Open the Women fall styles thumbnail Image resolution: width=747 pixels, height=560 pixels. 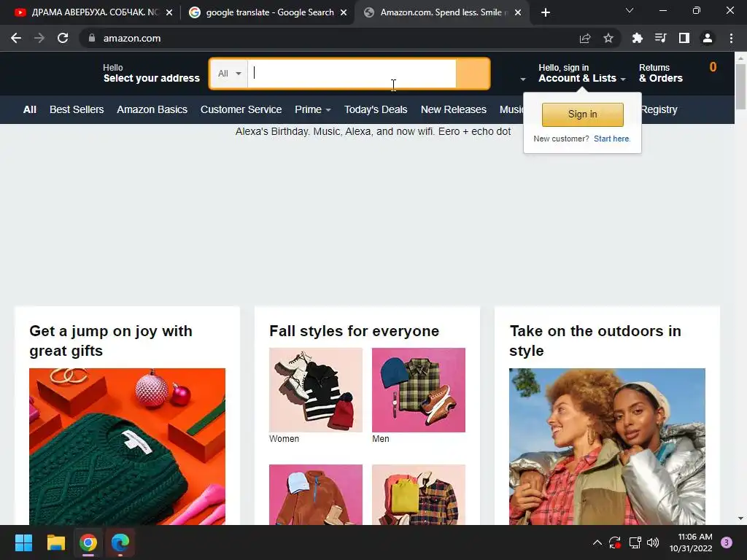316,390
